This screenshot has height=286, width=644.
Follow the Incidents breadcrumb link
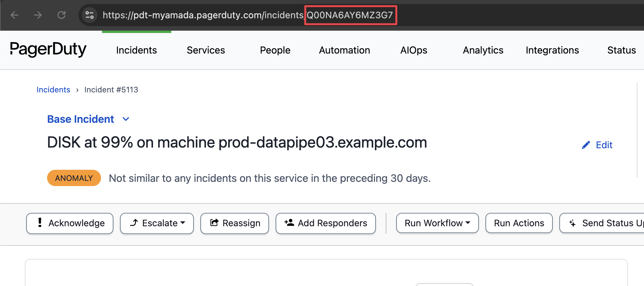click(x=53, y=90)
